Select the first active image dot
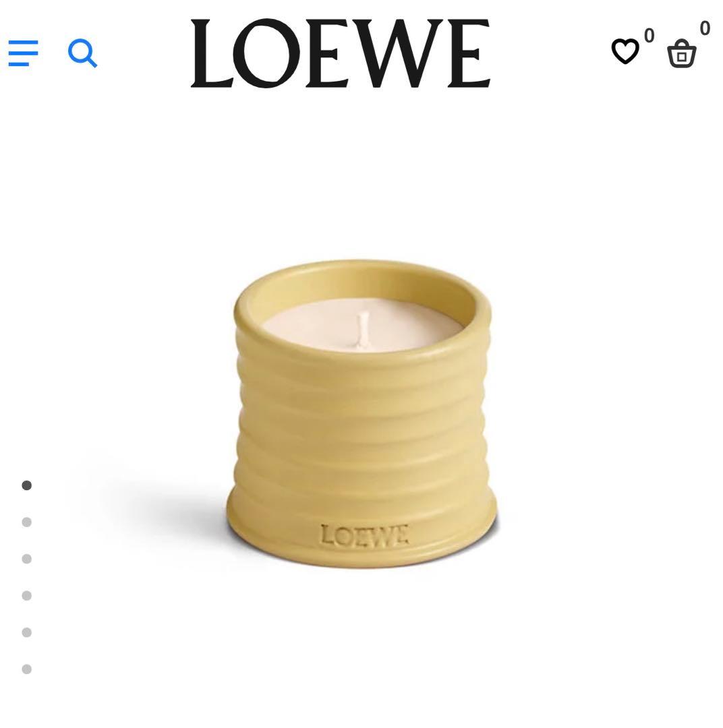The image size is (723, 728). [x=27, y=485]
